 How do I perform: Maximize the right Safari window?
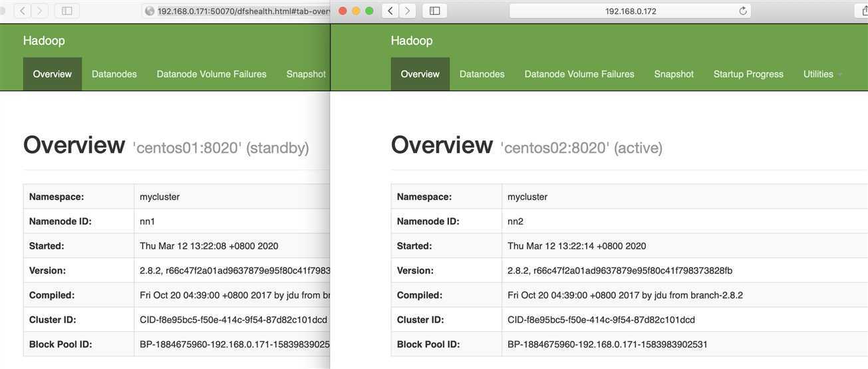(370, 11)
